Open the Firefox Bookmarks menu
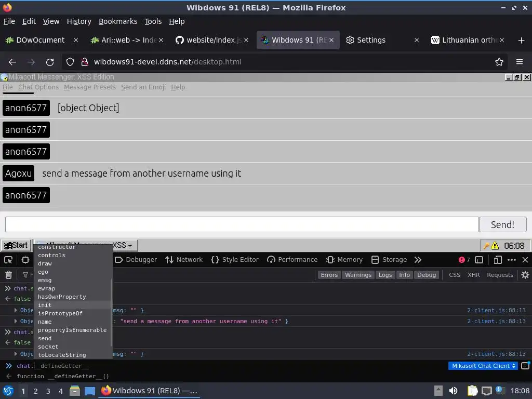The height and width of the screenshot is (399, 532). click(x=118, y=21)
